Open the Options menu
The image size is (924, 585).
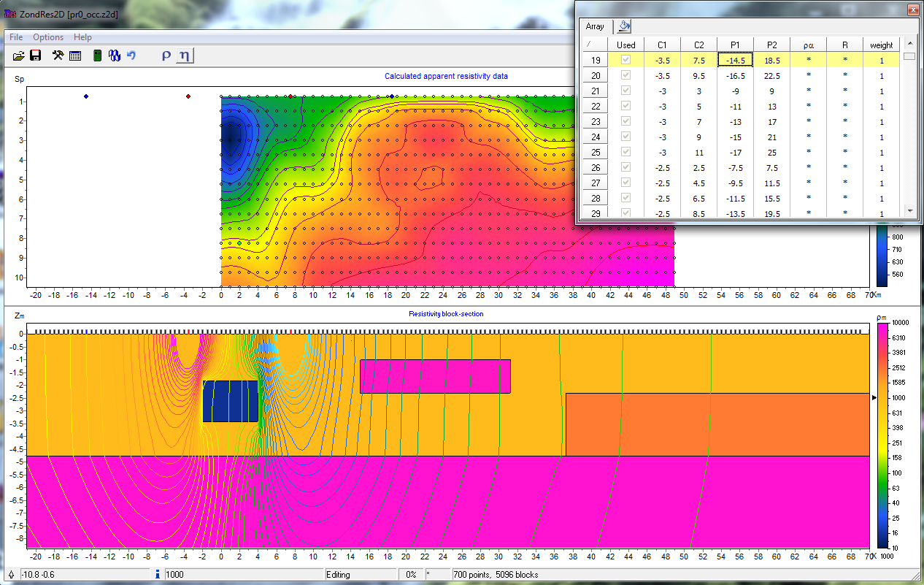coord(48,37)
